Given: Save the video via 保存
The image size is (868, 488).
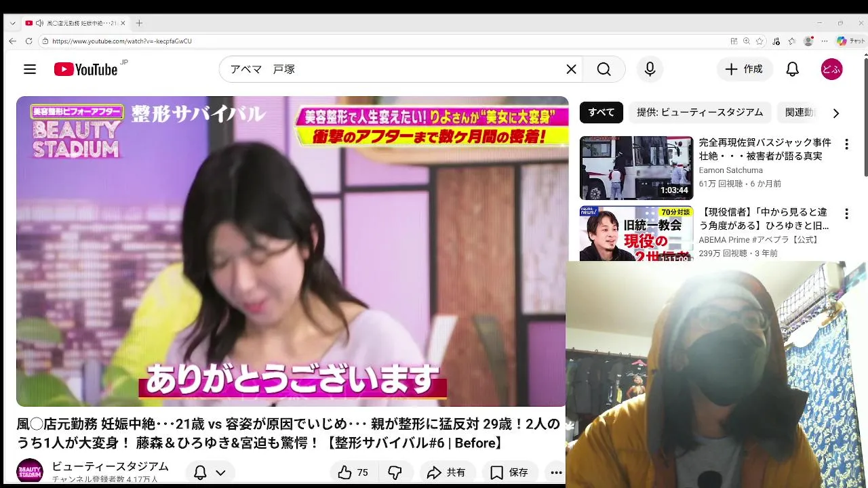Looking at the screenshot, I should [x=509, y=472].
